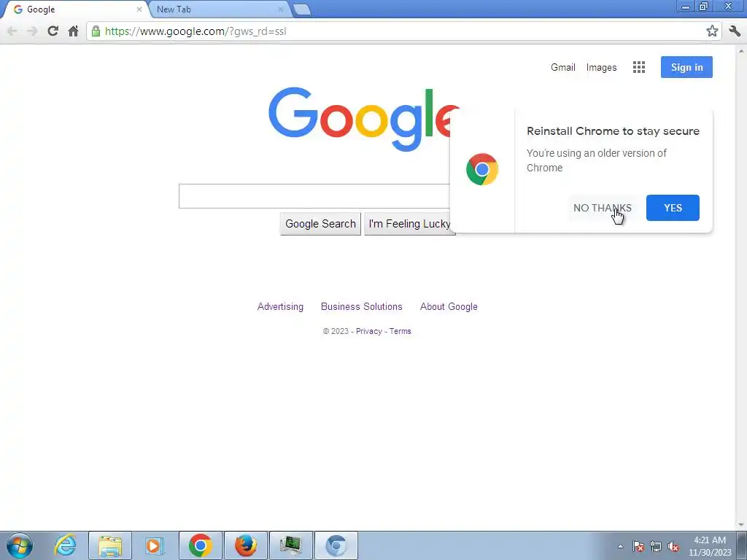This screenshot has width=747, height=560.
Task: Restore down the Chrome window
Action: click(x=704, y=7)
